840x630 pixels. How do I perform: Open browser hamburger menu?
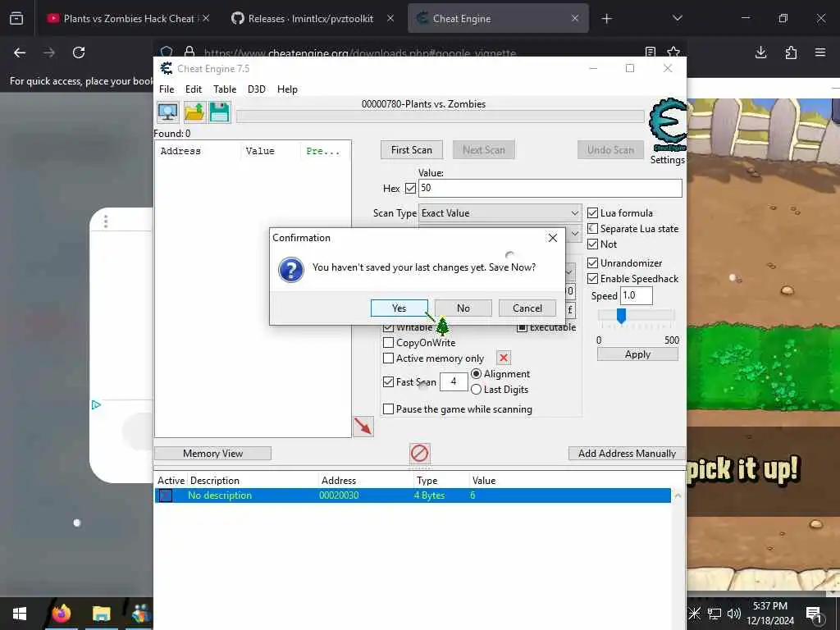(x=820, y=52)
